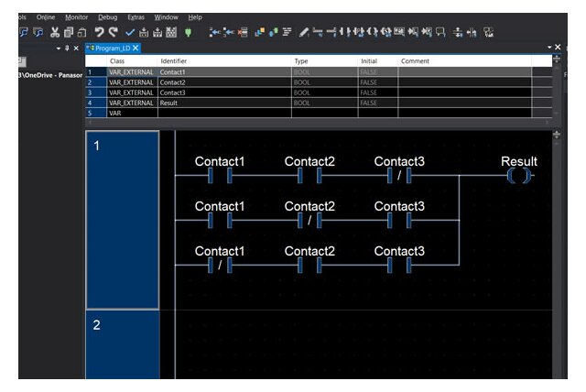
Task: Select the Result identifier cell
Action: [224, 103]
